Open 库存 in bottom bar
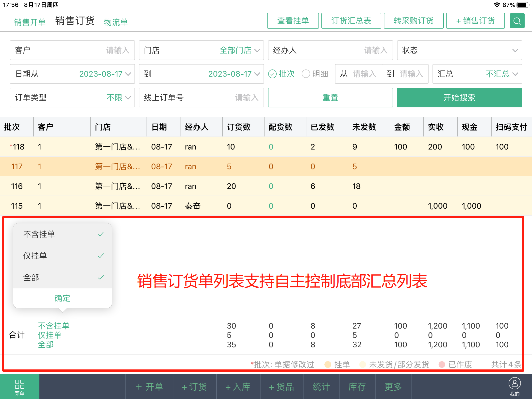 pos(357,387)
